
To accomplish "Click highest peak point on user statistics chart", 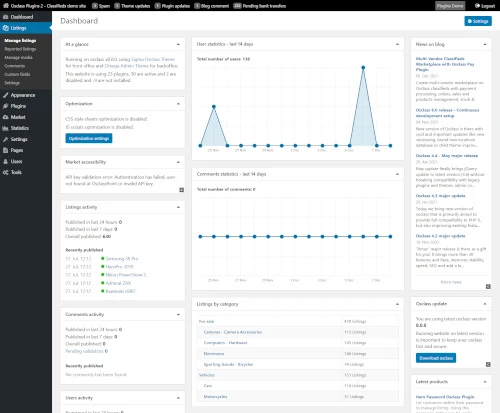I will pos(363,67).
